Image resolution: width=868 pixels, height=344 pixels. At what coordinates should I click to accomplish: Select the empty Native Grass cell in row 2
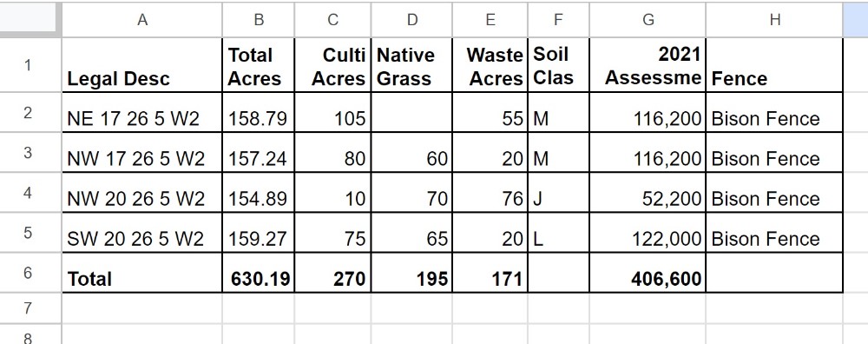411,112
